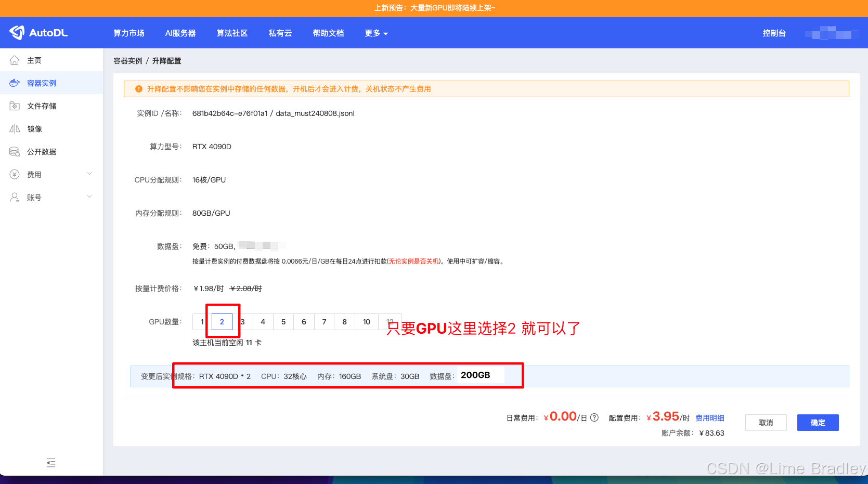868x484 pixels.
Task: Open 算法社区 in top navigation
Action: click(x=232, y=33)
